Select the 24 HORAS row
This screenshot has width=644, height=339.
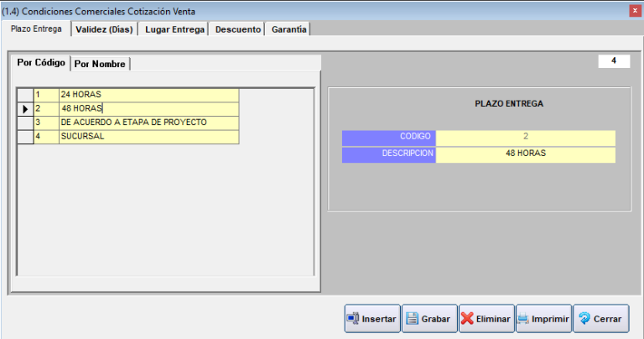(x=148, y=95)
